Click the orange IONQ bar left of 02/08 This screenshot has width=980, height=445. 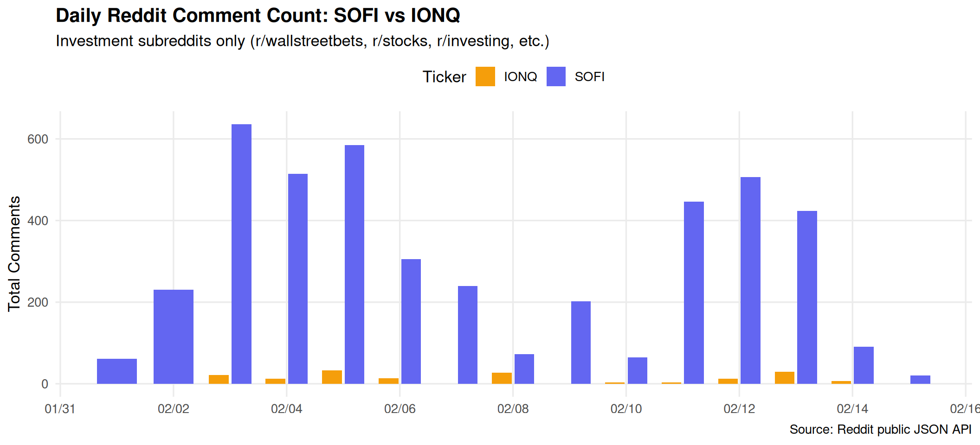(x=502, y=378)
